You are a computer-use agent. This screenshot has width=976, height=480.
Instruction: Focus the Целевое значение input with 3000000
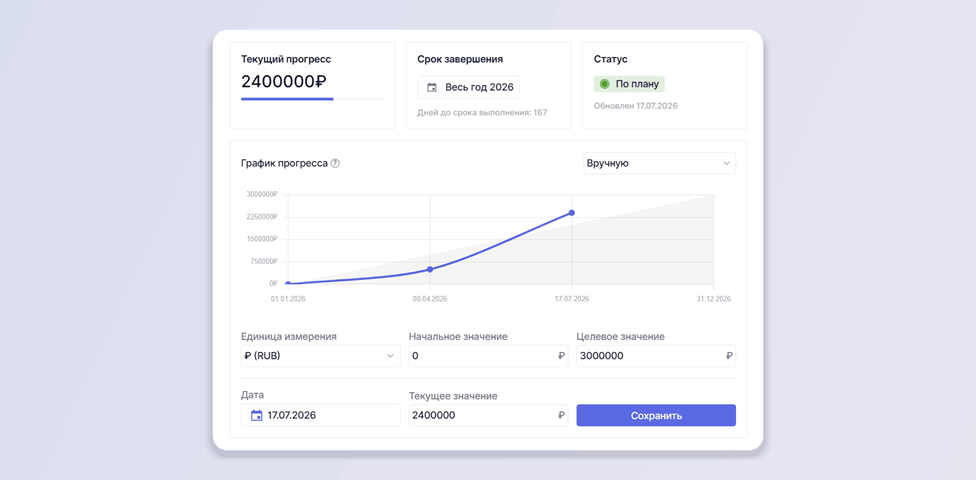[656, 356]
